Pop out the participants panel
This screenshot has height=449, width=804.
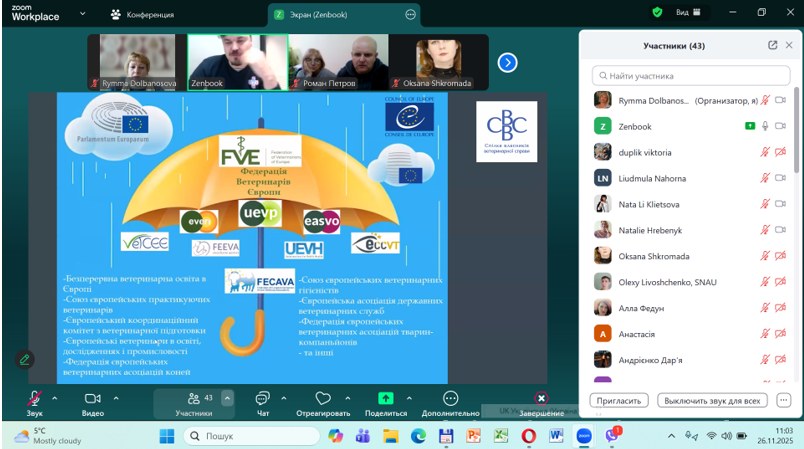coord(772,45)
